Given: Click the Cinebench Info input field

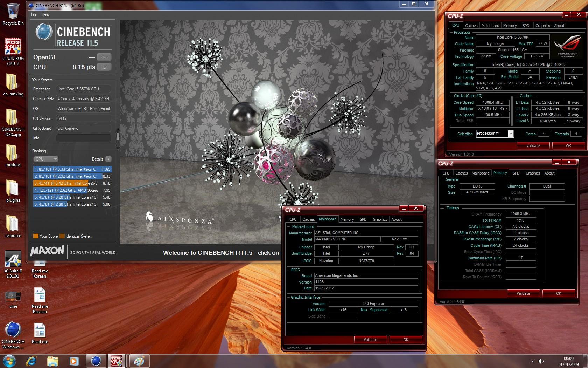Looking at the screenshot, I should (x=84, y=138).
